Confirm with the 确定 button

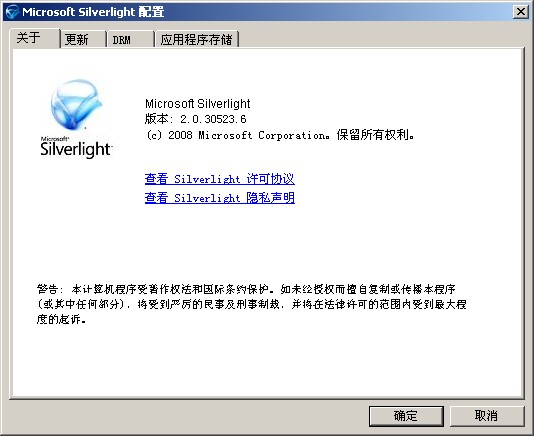[x=406, y=416]
